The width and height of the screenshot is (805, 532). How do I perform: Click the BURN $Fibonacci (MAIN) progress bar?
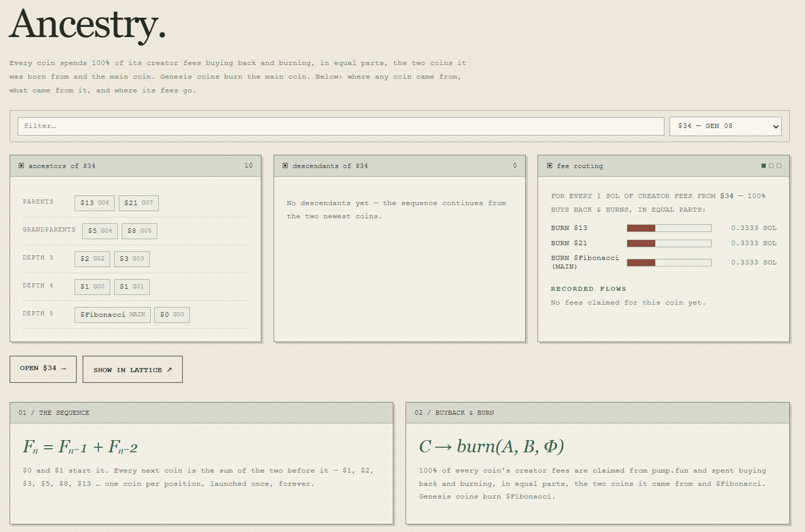(x=669, y=262)
